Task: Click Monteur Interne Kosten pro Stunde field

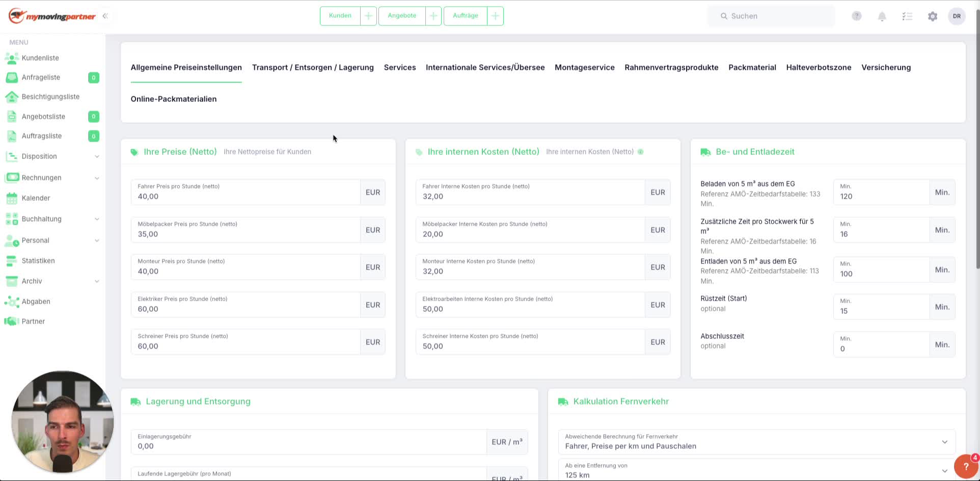Action: pos(530,267)
